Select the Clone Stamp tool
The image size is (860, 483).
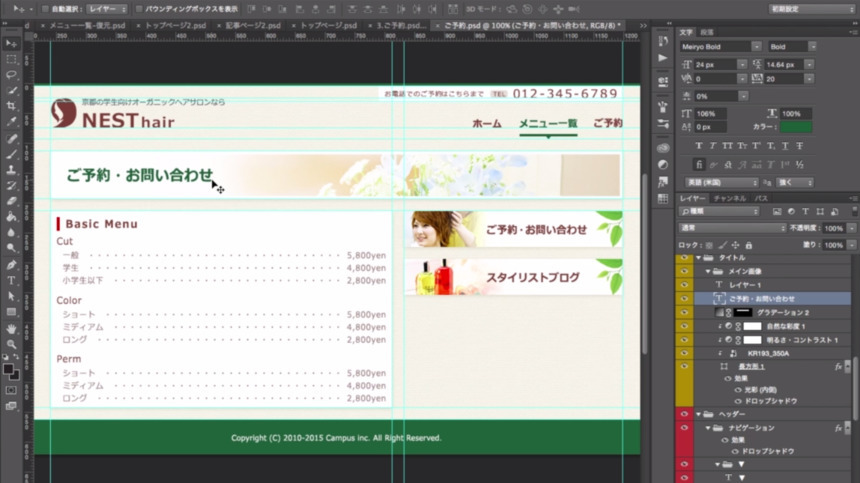tap(11, 170)
